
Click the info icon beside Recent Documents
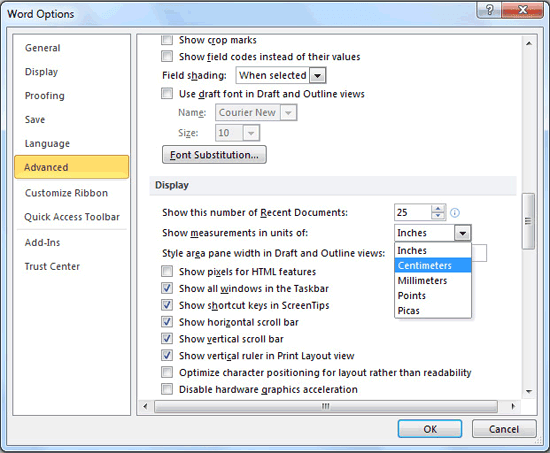click(x=455, y=213)
